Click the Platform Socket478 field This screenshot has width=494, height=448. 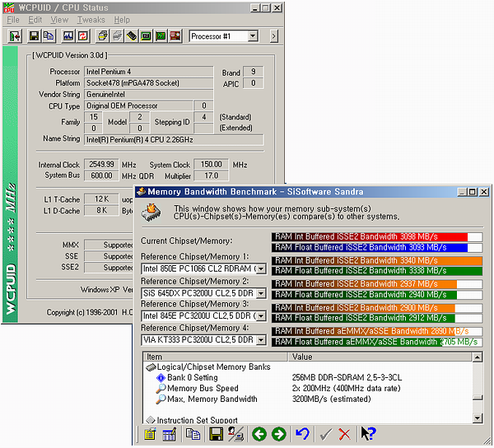[x=148, y=83]
